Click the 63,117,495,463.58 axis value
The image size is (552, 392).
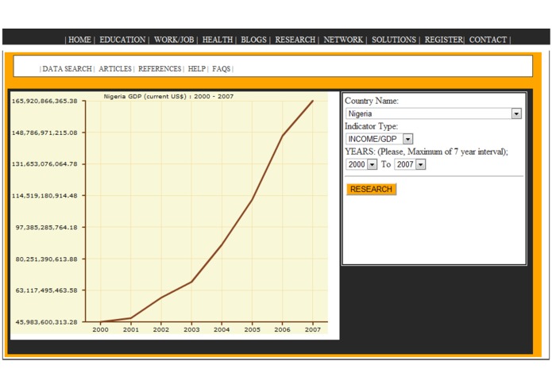(x=46, y=290)
